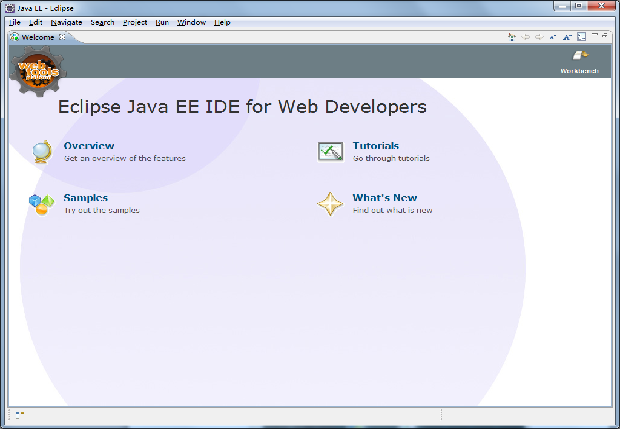Open the Tutorials link
The height and width of the screenshot is (429, 621).
pos(375,146)
